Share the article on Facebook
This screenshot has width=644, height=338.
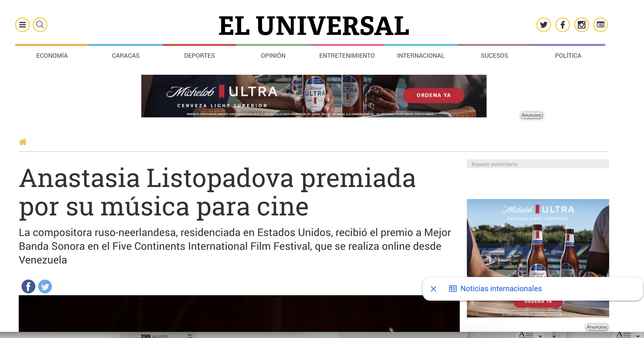pyautogui.click(x=28, y=286)
